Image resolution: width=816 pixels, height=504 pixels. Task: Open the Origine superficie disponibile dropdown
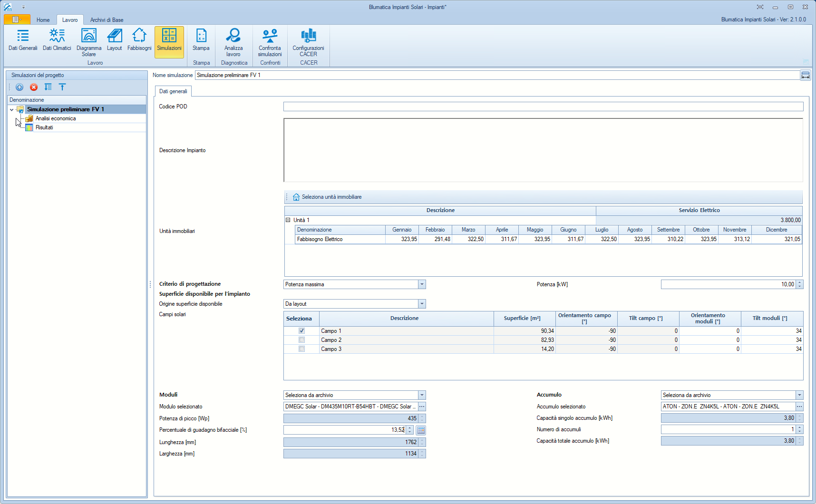coord(422,304)
